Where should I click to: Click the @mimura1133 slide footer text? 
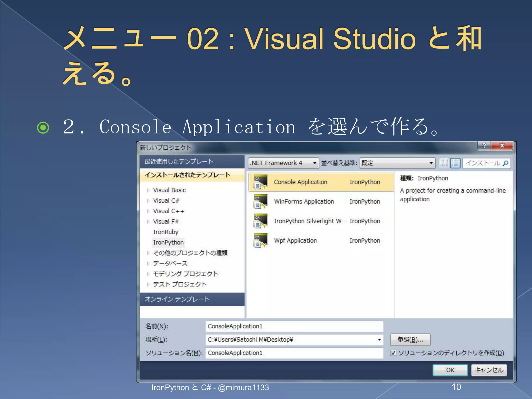pyautogui.click(x=243, y=388)
